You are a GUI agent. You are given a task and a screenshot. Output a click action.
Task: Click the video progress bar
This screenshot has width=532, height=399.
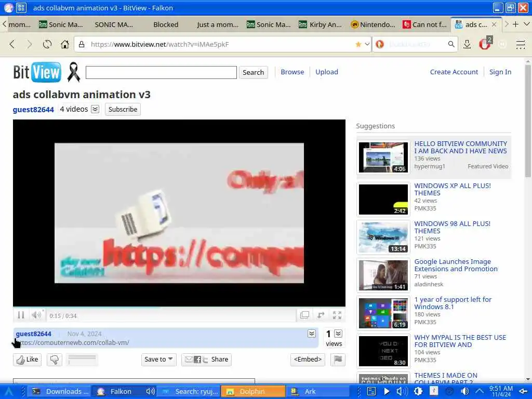[x=179, y=307]
